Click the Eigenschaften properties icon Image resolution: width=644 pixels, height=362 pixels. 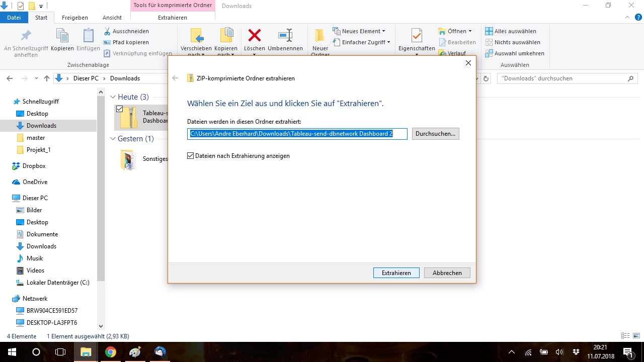tap(416, 35)
